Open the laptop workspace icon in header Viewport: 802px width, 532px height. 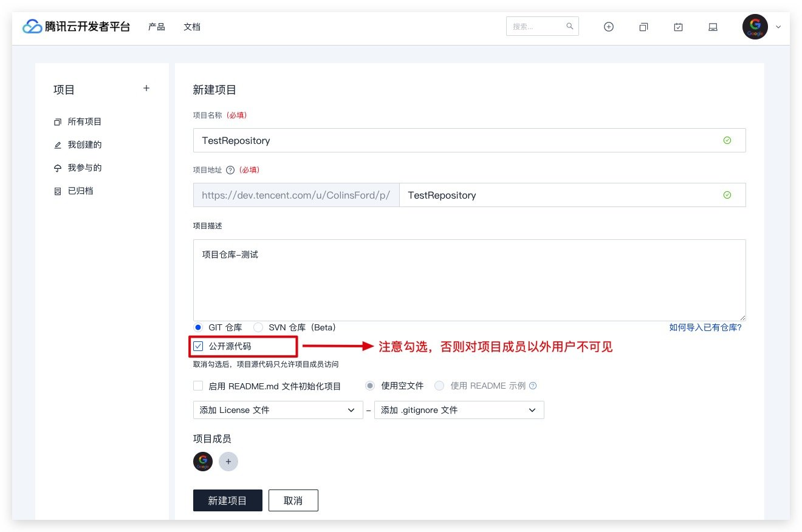click(713, 27)
